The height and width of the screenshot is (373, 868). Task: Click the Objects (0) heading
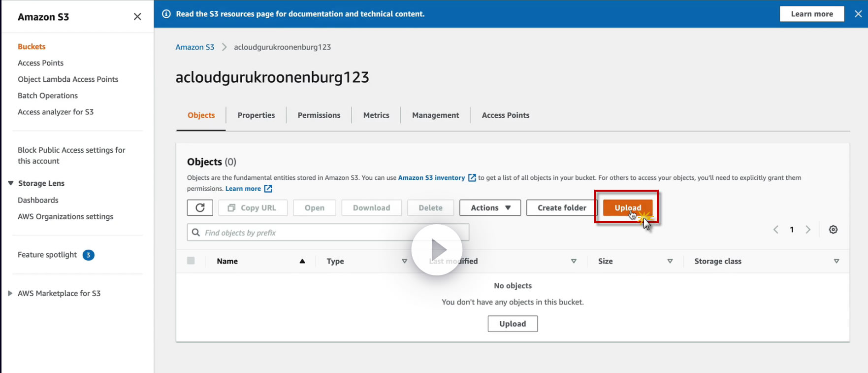(212, 162)
